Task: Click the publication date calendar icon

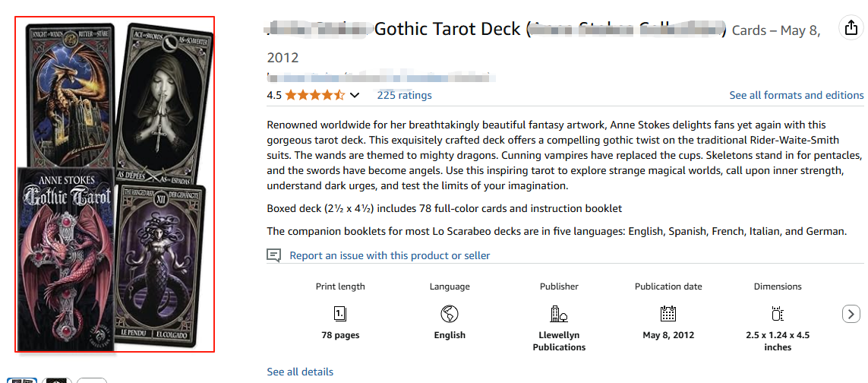Action: click(x=668, y=314)
